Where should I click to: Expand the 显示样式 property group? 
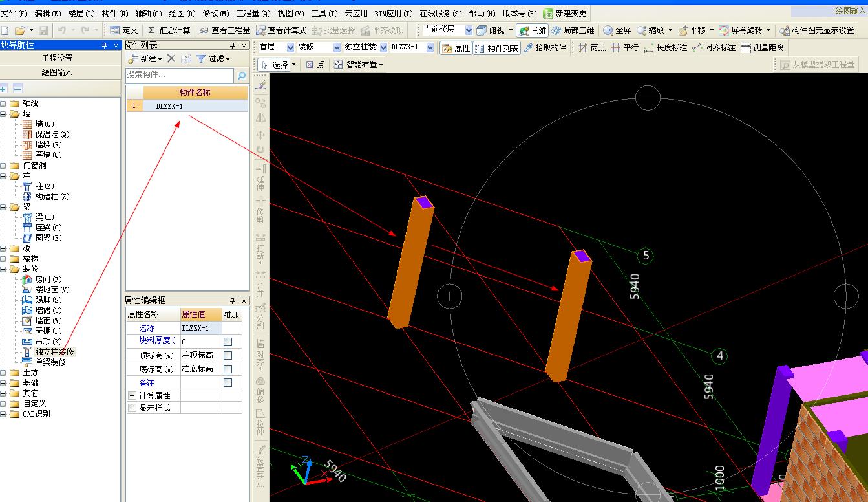(x=132, y=408)
